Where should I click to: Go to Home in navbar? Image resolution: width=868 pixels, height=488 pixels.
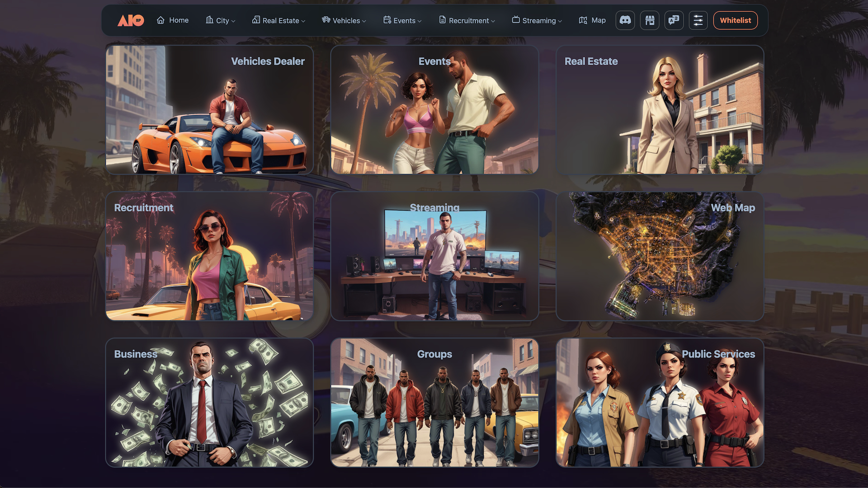tap(173, 20)
